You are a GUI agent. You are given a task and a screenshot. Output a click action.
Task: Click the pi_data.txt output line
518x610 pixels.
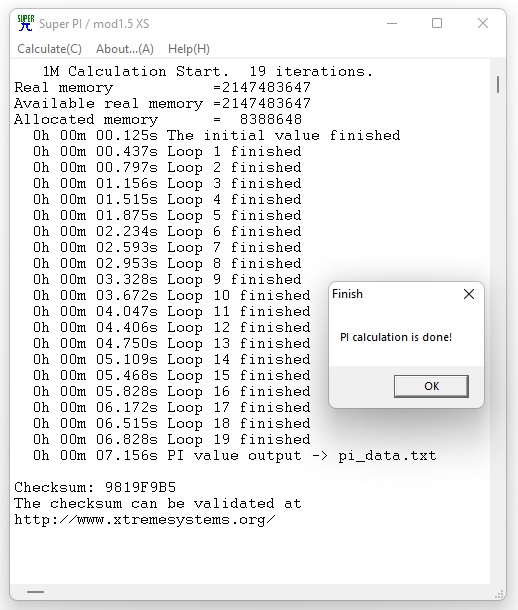(234, 456)
